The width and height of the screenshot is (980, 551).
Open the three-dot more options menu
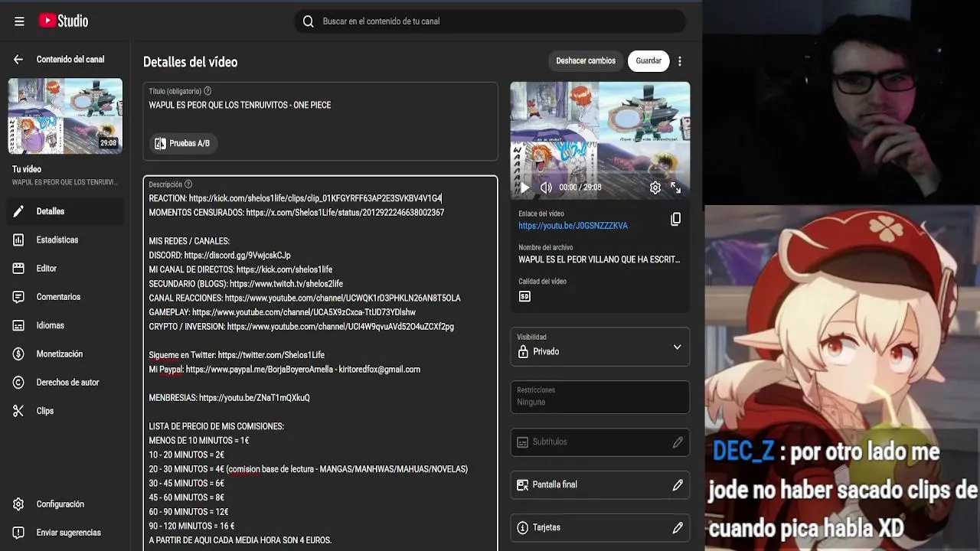point(680,61)
